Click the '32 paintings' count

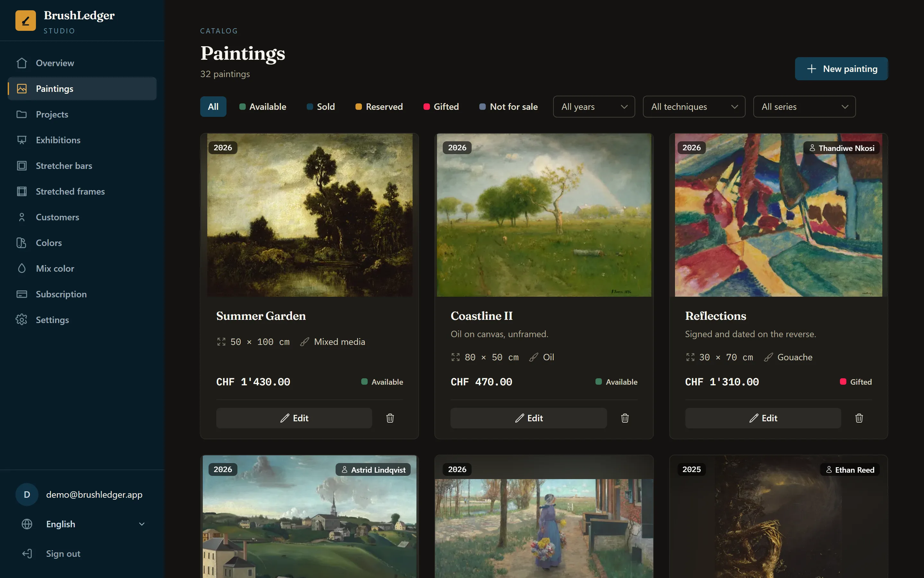point(225,74)
